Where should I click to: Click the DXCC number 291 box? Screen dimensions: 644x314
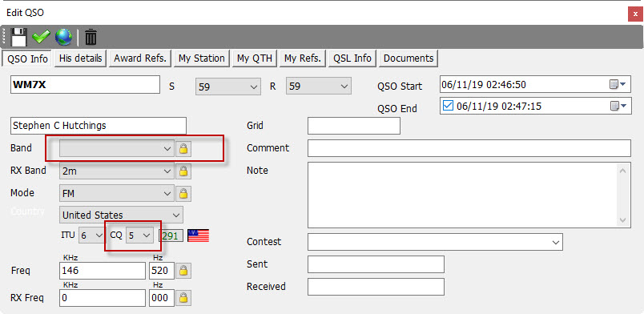coord(171,236)
